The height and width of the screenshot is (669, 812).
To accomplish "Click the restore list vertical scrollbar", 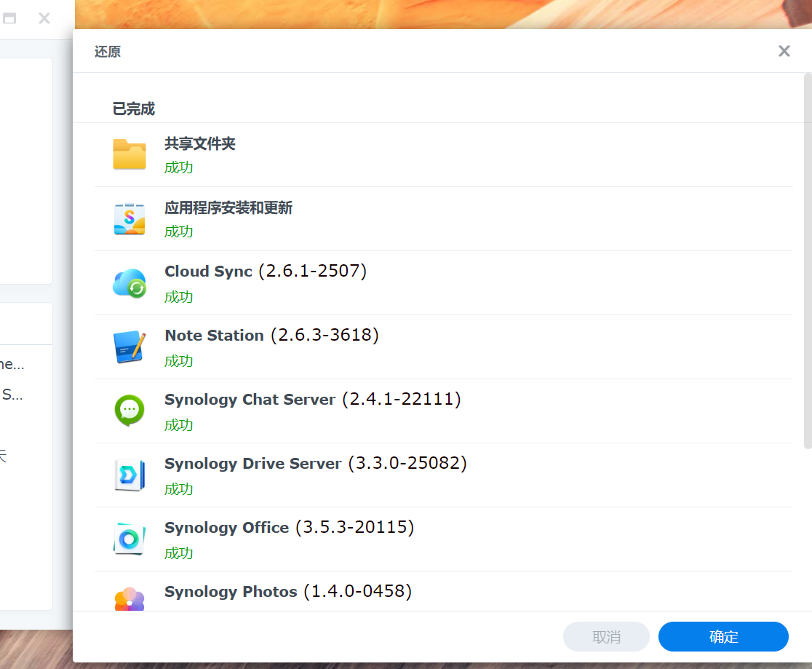I will (808, 261).
